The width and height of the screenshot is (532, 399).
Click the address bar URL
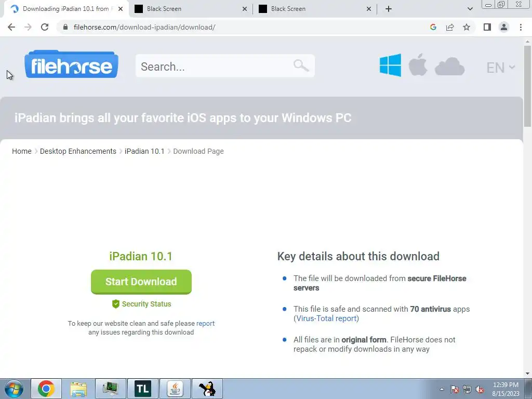tap(144, 27)
